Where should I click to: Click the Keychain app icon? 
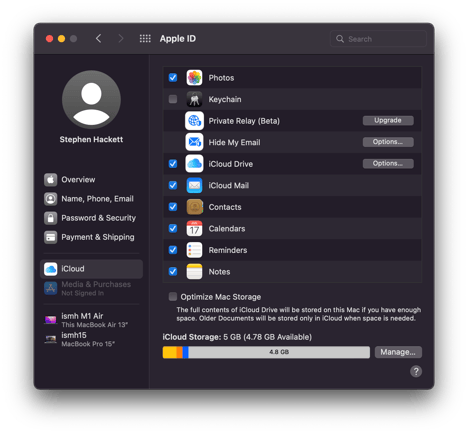[x=194, y=99]
